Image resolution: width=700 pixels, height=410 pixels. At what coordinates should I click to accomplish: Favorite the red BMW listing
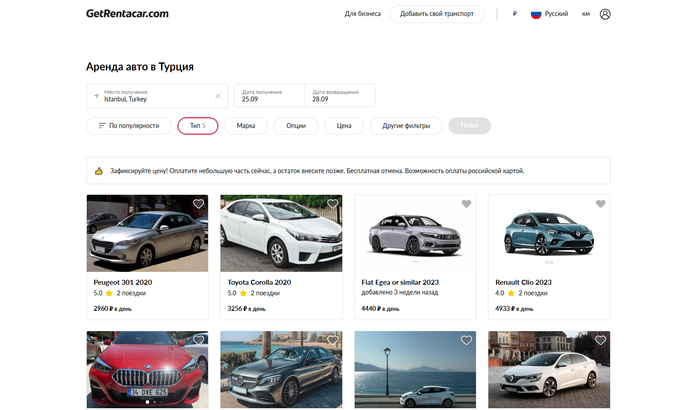click(x=198, y=341)
